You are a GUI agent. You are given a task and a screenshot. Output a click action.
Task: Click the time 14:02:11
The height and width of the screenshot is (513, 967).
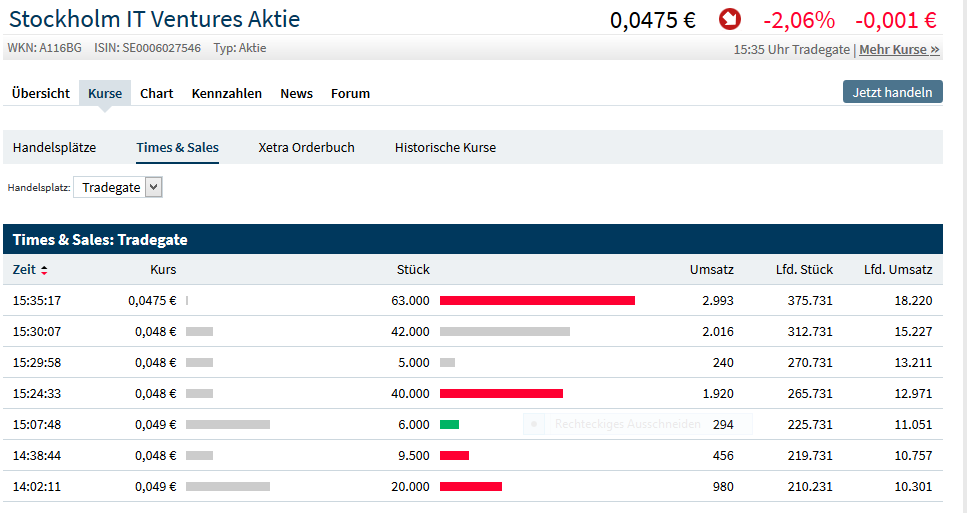click(37, 486)
